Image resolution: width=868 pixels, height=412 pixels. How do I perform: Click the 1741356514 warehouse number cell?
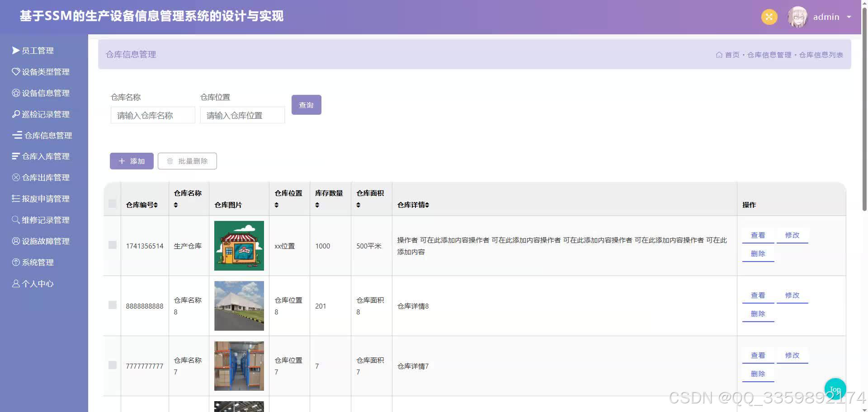(x=145, y=246)
